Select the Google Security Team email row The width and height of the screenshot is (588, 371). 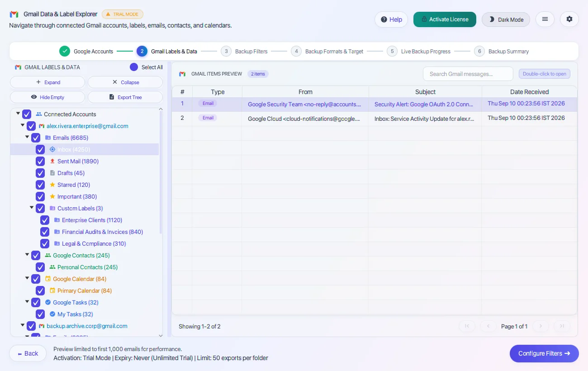[x=375, y=104]
